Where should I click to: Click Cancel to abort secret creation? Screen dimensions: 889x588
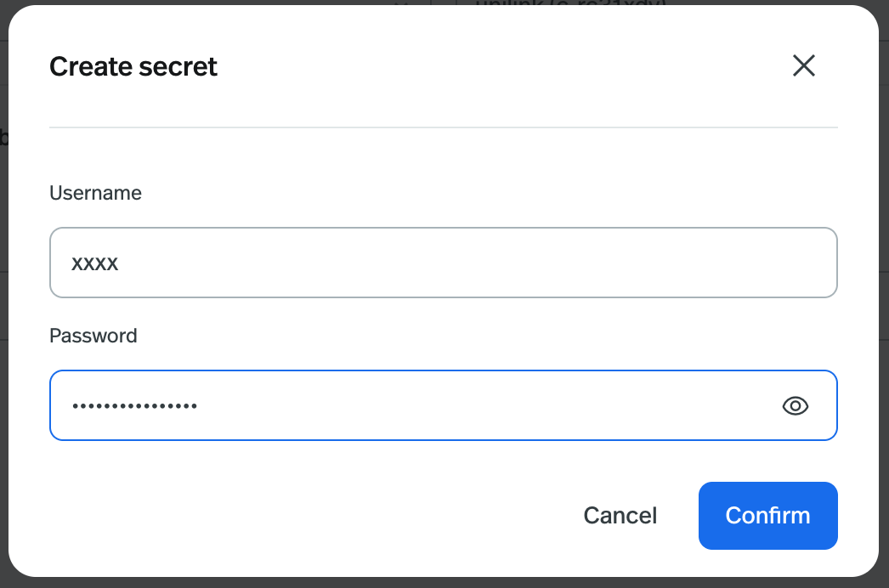pos(620,515)
